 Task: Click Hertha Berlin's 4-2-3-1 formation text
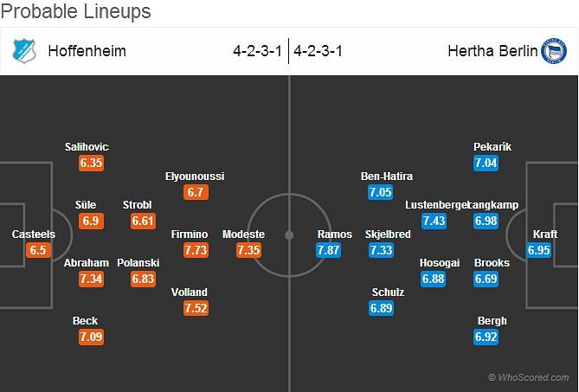click(x=318, y=51)
